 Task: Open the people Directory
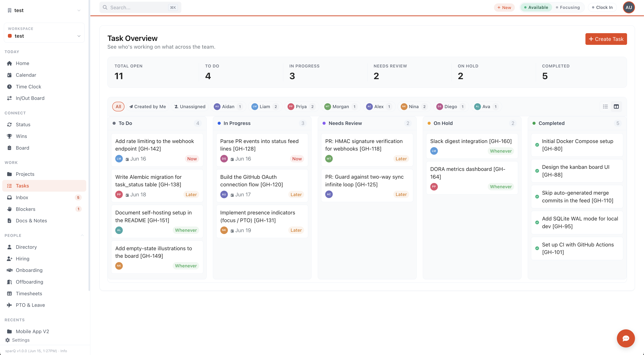(x=44, y=247)
